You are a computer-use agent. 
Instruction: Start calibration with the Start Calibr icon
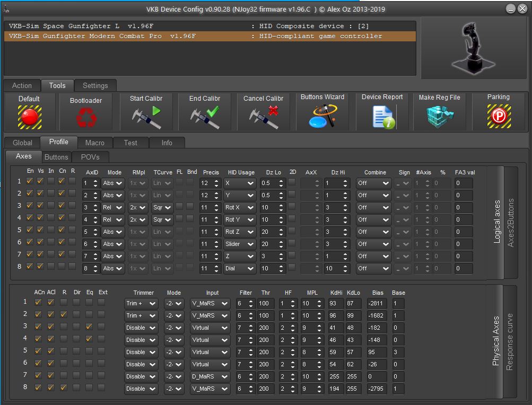146,117
